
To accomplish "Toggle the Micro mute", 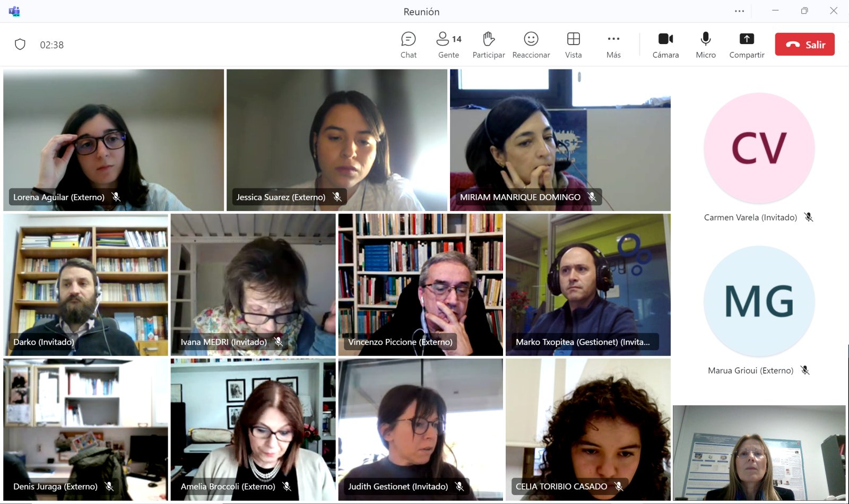I will (706, 45).
